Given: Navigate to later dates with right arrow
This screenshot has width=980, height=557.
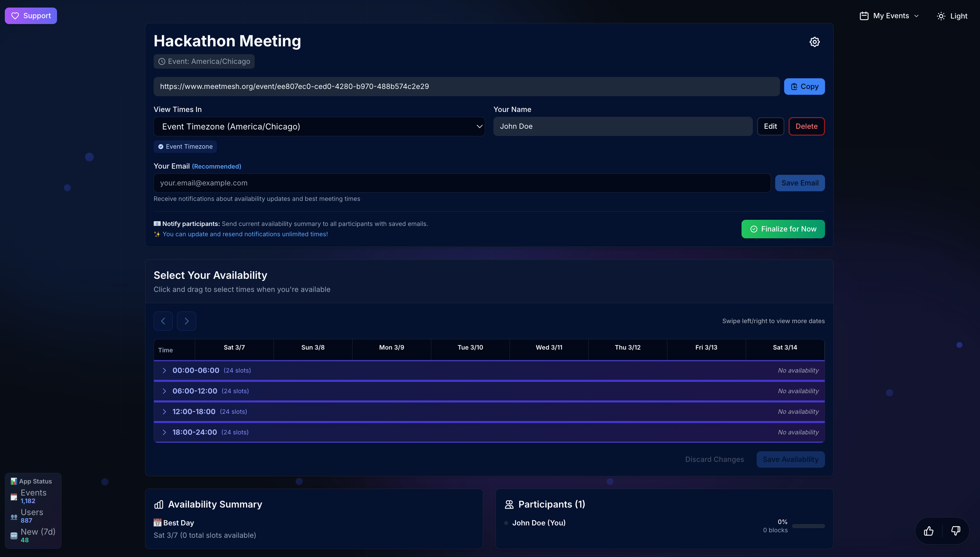Looking at the screenshot, I should click(x=187, y=321).
